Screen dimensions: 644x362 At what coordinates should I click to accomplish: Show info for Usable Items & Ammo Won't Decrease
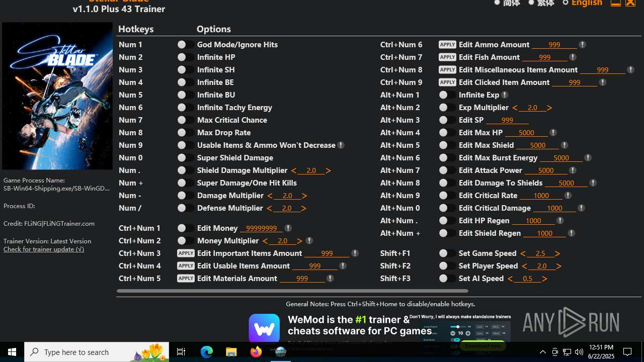(x=341, y=145)
